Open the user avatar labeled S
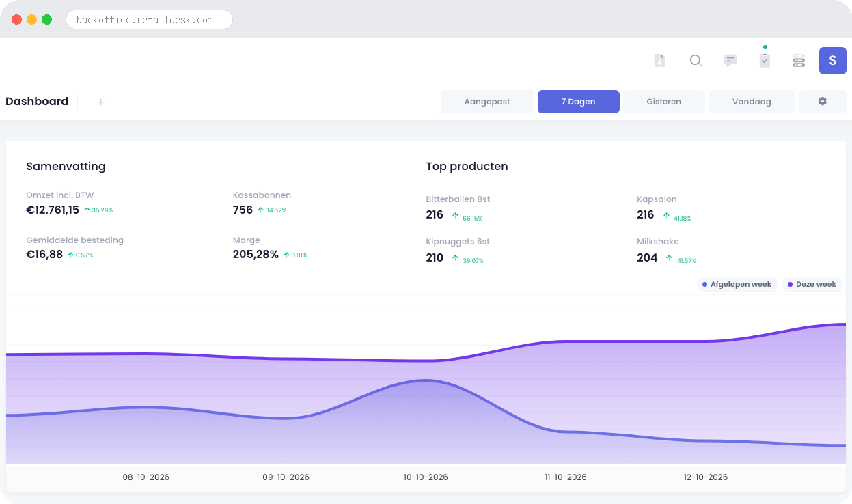This screenshot has height=504, width=852. click(x=832, y=61)
